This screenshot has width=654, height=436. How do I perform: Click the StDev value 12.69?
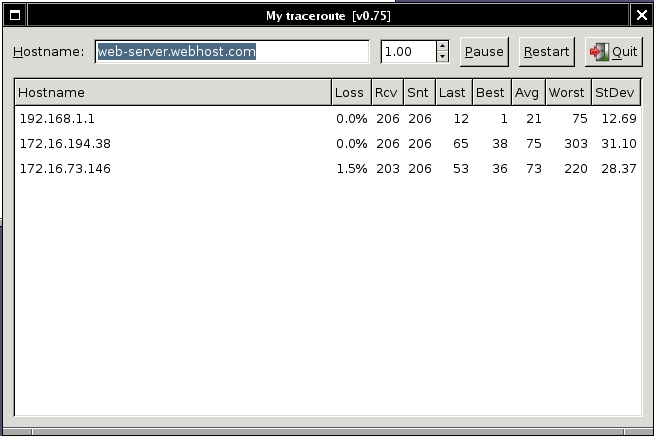[619, 119]
